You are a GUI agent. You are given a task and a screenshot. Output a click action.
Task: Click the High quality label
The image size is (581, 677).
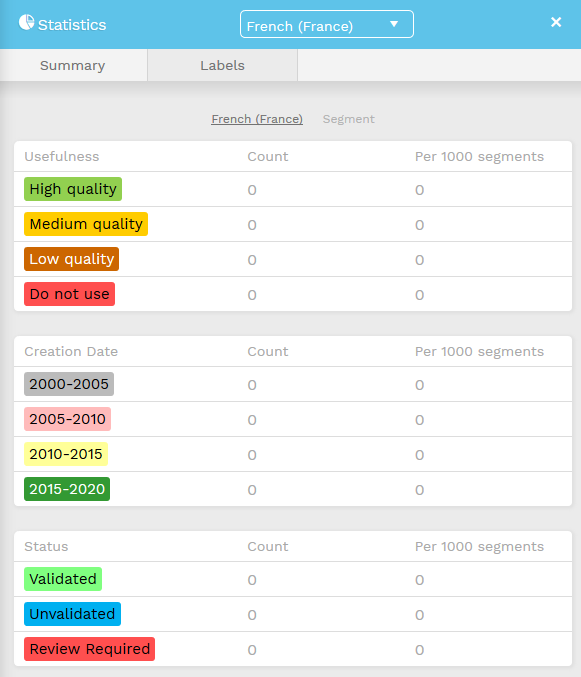click(x=73, y=189)
